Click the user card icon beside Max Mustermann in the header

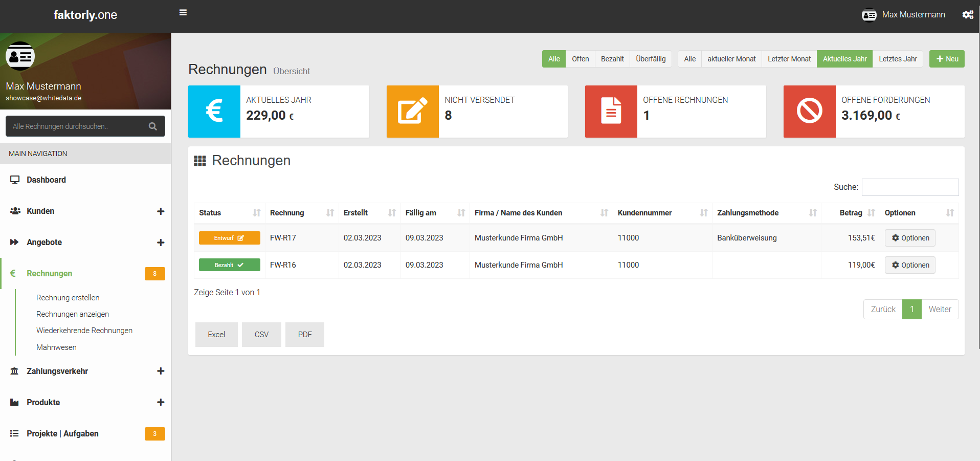[869, 15]
